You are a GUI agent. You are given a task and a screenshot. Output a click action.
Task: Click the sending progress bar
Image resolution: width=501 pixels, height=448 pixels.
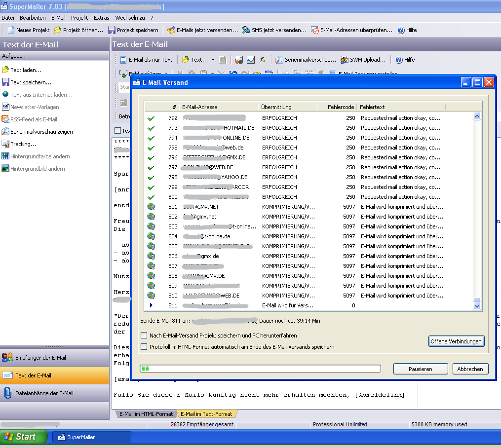(261, 369)
